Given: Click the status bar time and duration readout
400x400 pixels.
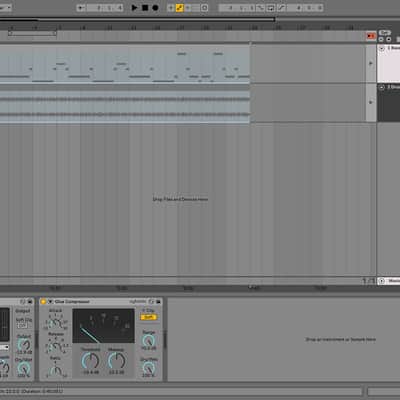Looking at the screenshot, I should [32, 391].
